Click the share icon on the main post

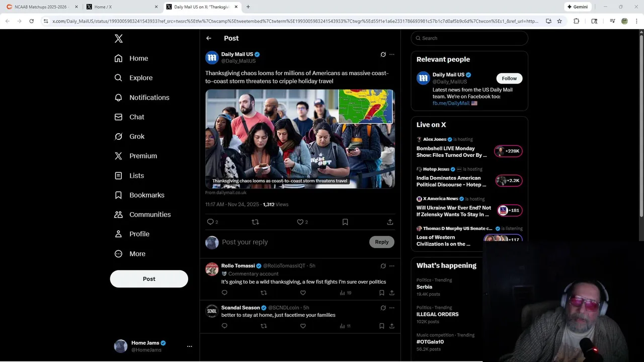click(x=390, y=222)
